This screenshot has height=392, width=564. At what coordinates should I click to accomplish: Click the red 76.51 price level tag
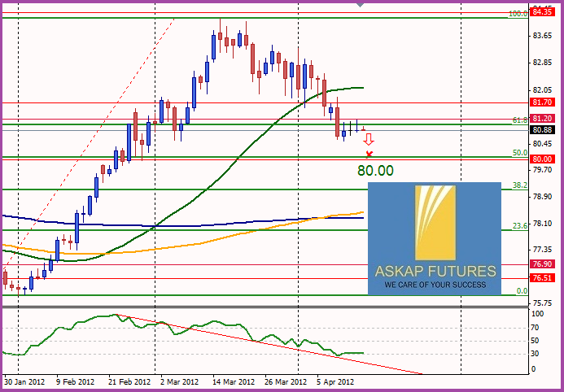542,278
